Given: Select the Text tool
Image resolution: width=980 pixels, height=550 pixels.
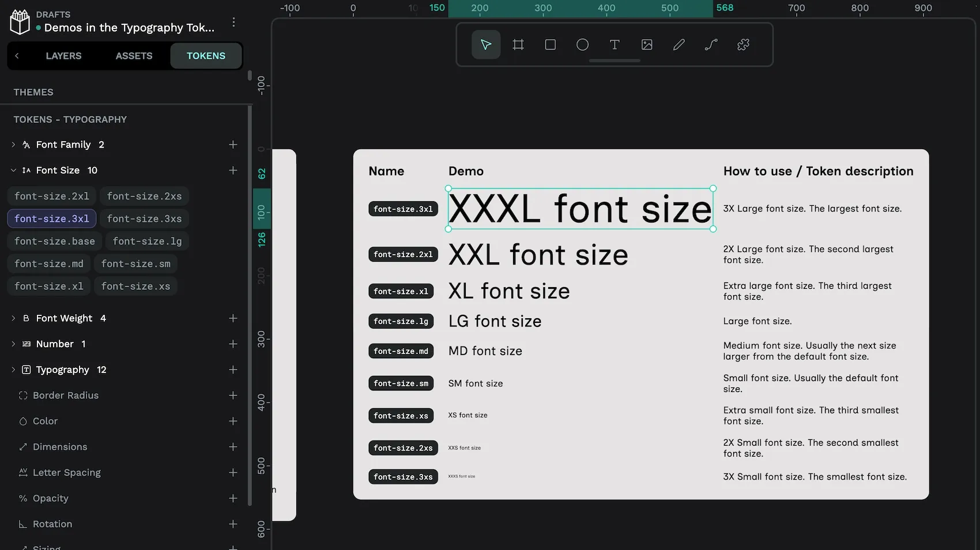Looking at the screenshot, I should (x=615, y=44).
